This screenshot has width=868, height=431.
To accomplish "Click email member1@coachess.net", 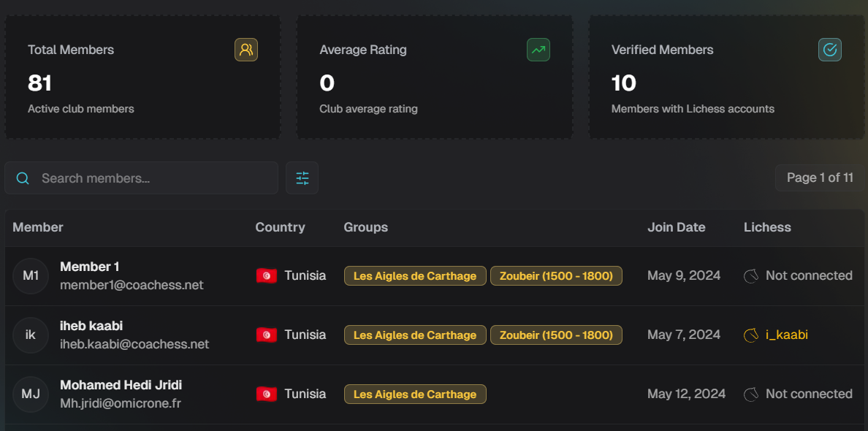I will (132, 285).
